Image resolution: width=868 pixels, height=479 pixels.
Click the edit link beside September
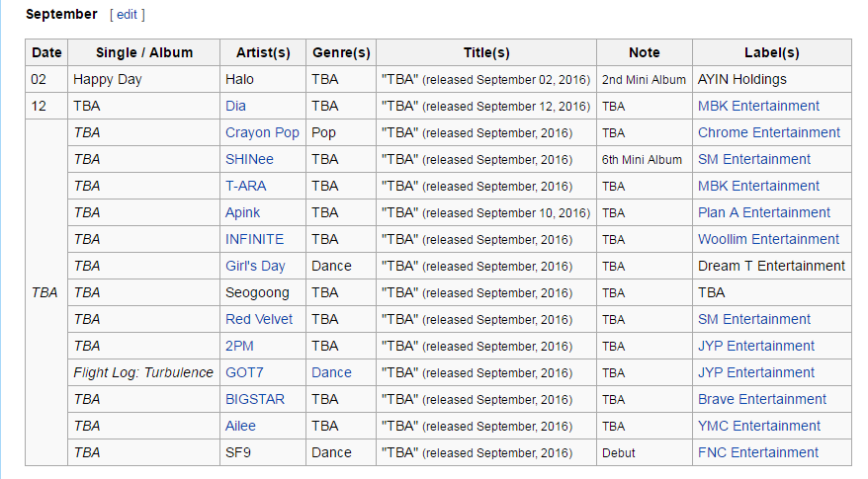[x=127, y=15]
